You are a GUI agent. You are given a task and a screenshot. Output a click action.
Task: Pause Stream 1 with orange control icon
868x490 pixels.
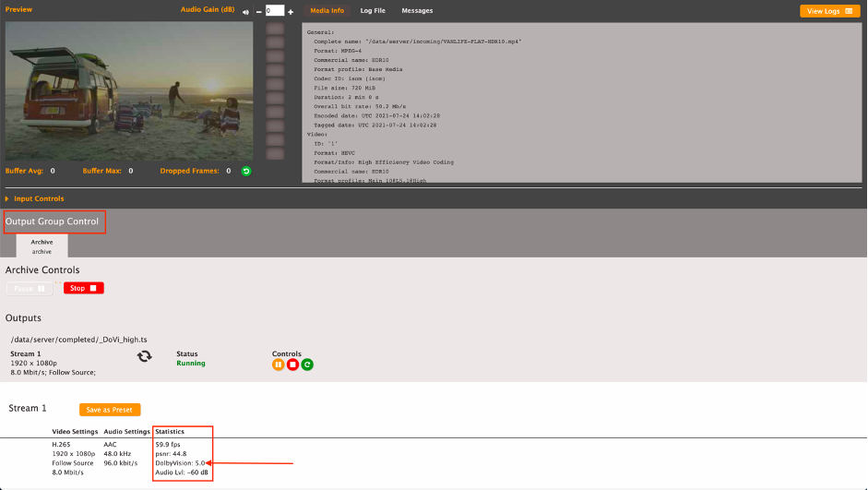pyautogui.click(x=278, y=365)
